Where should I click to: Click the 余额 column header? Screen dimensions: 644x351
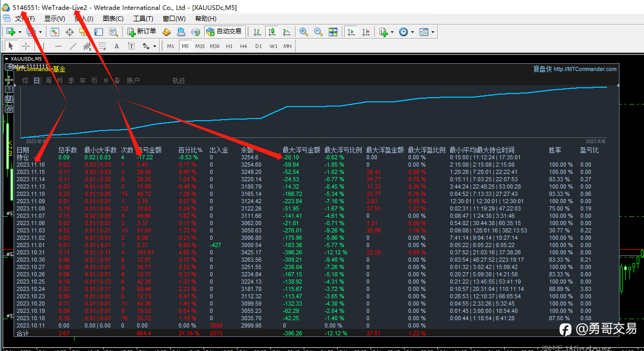click(x=248, y=150)
